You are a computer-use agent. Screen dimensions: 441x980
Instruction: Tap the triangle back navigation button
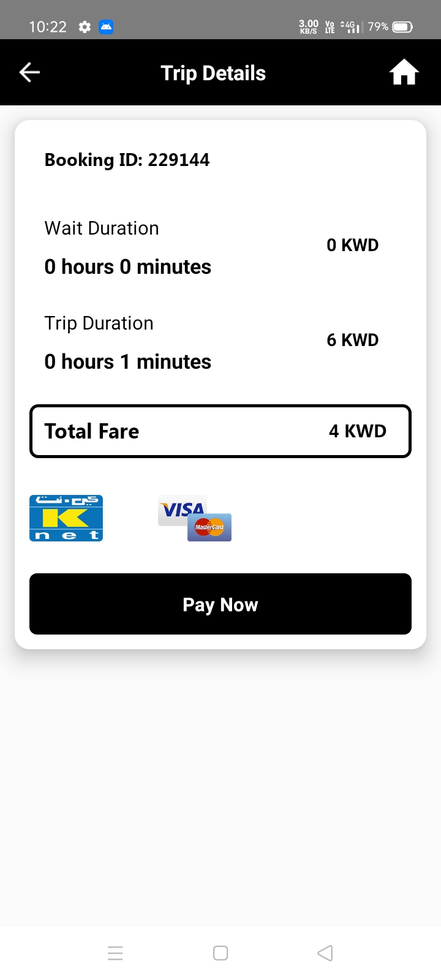[325, 953]
